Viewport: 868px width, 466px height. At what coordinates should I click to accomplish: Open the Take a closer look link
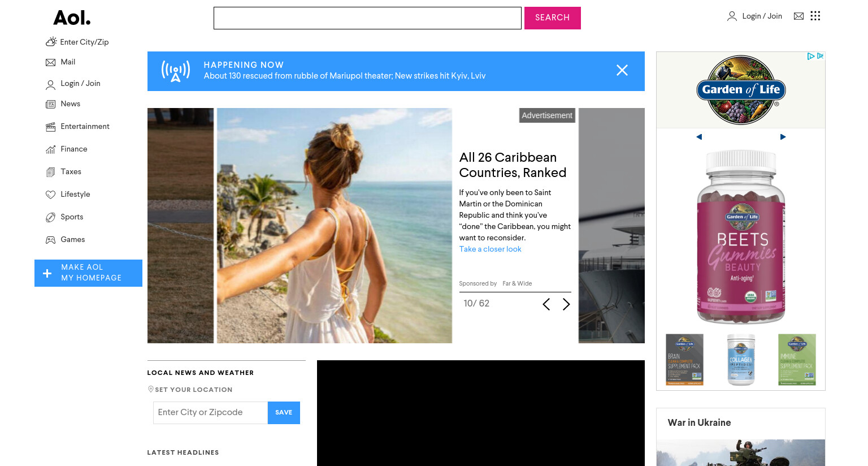click(x=490, y=249)
